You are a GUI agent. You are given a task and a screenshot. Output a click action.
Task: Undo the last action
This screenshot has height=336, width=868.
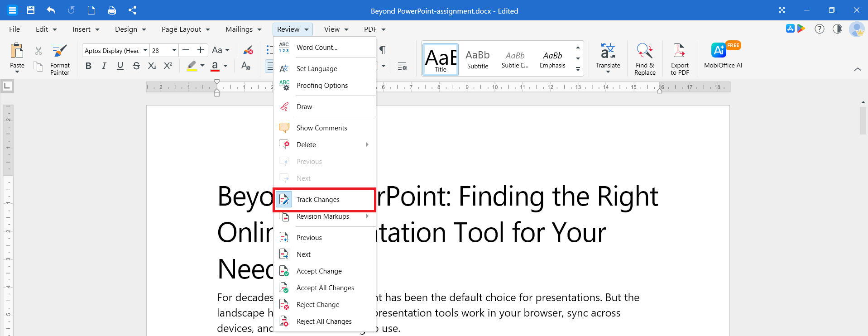[51, 10]
